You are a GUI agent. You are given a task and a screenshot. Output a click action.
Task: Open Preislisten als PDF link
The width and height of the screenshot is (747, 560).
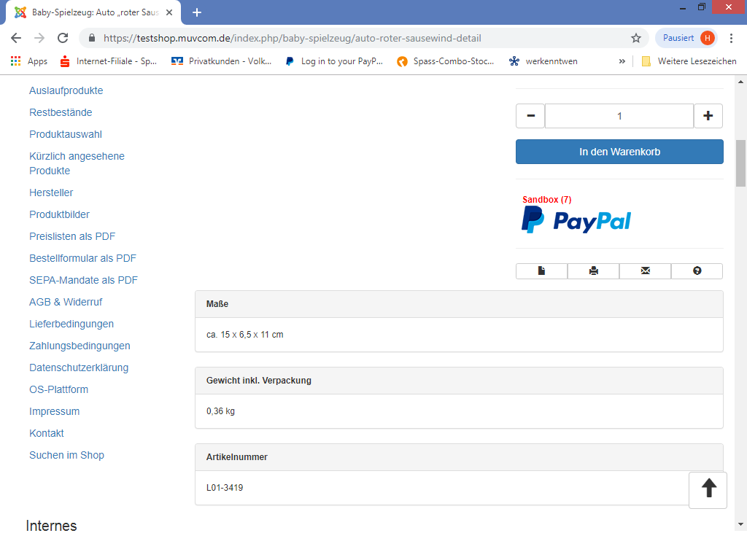pyautogui.click(x=72, y=236)
